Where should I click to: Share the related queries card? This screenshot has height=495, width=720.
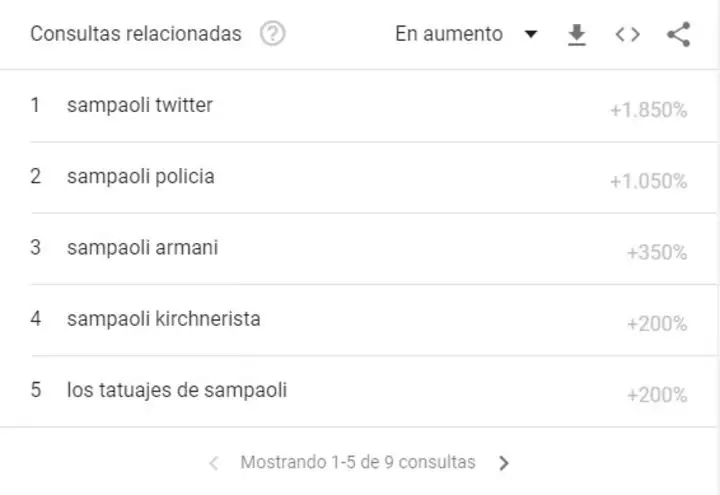coord(678,35)
